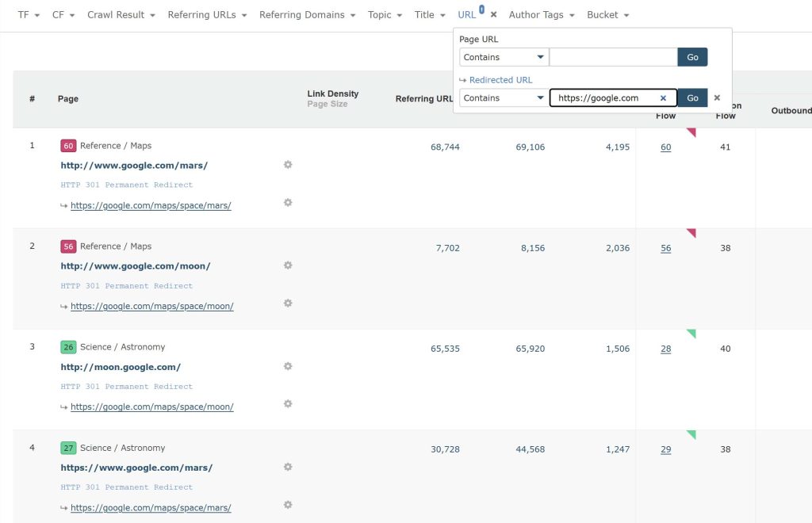Screen dimensions: 812x523
Task: Open the http://moon.google.com/ page link
Action: coord(121,367)
